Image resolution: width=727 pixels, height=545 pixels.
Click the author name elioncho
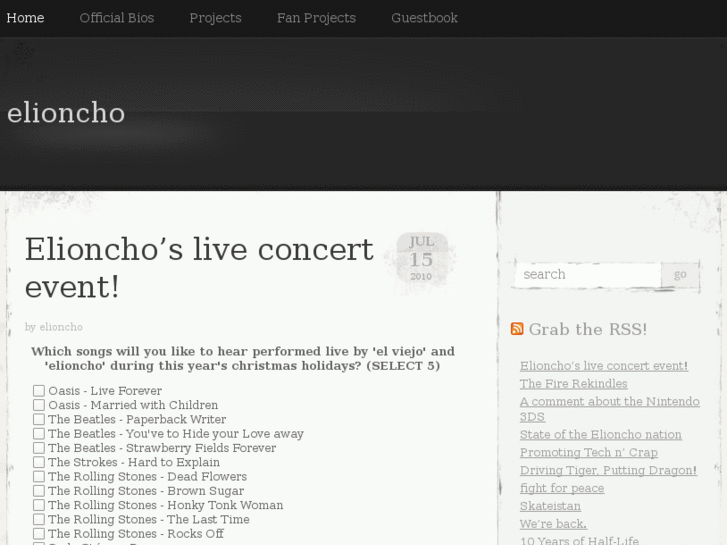point(61,327)
